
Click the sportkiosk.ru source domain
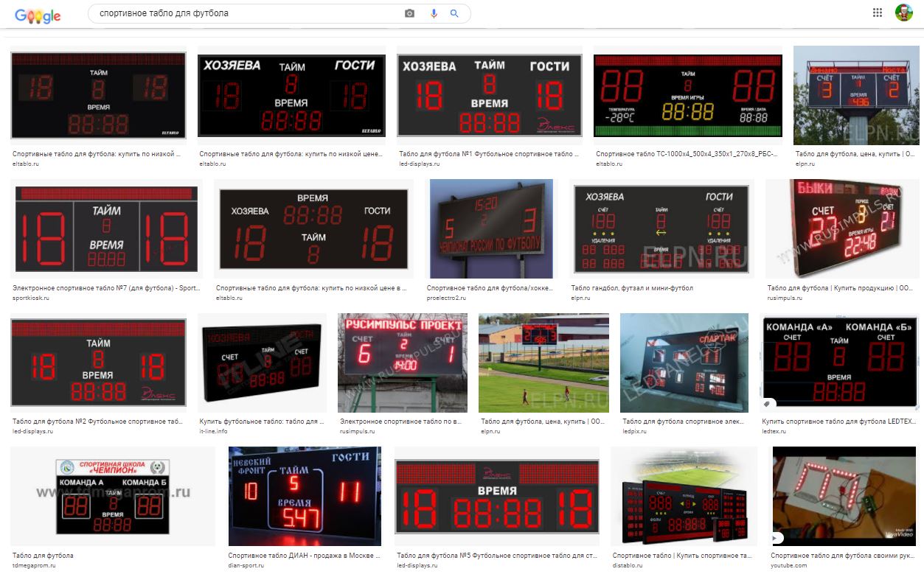(x=31, y=298)
